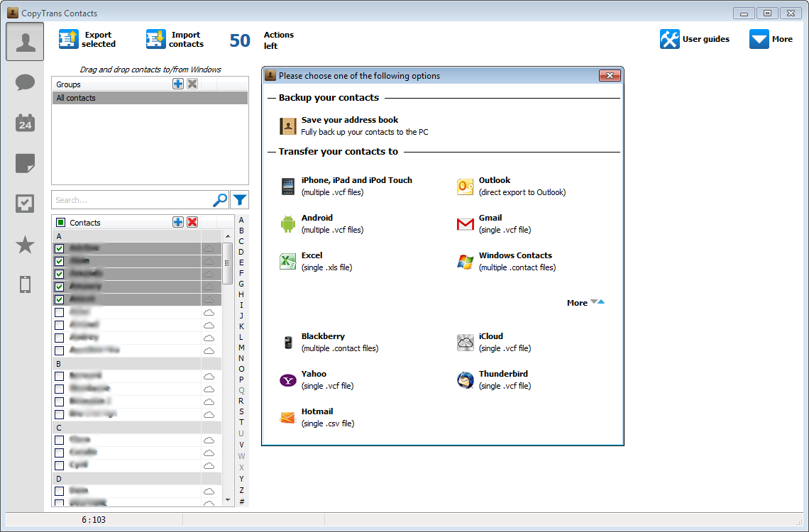
Task: Run the search using the magnifier icon
Action: click(220, 199)
